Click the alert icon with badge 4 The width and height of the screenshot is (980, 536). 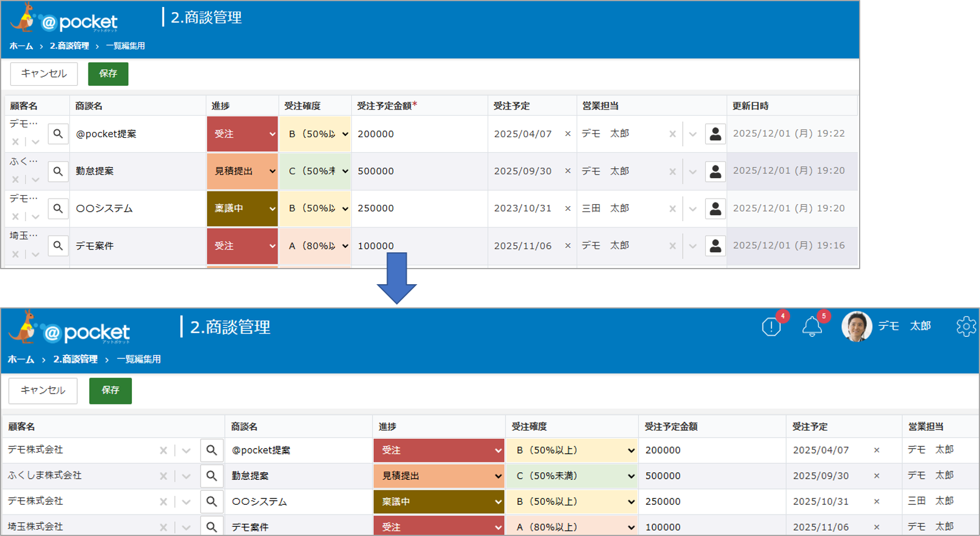(x=771, y=327)
